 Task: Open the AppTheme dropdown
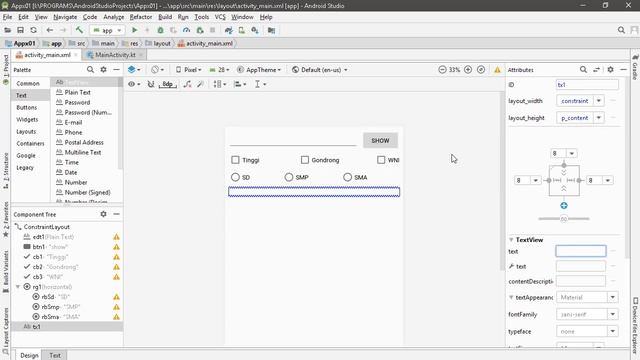[259, 70]
